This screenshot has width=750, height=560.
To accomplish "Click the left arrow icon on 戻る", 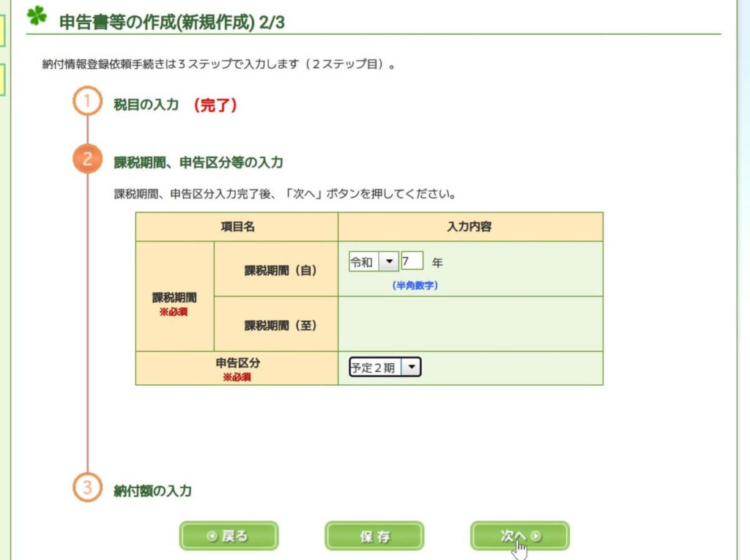I will 212,536.
